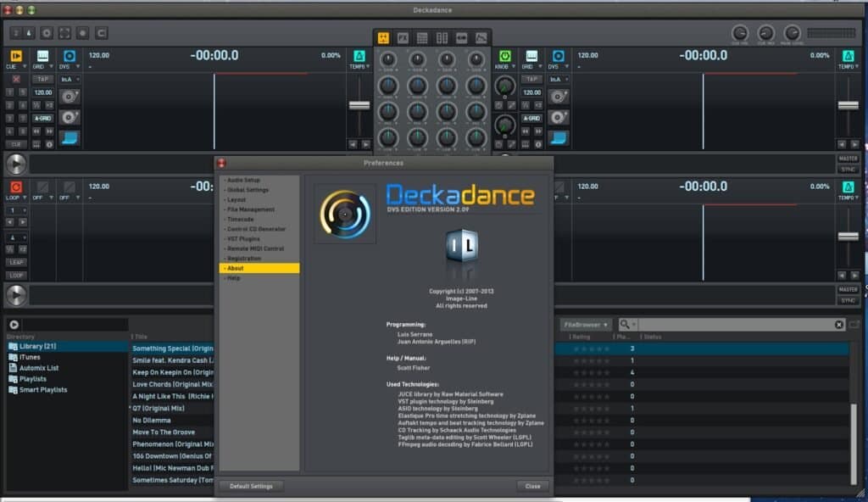Click the search magnifier icon in browser

[625, 324]
